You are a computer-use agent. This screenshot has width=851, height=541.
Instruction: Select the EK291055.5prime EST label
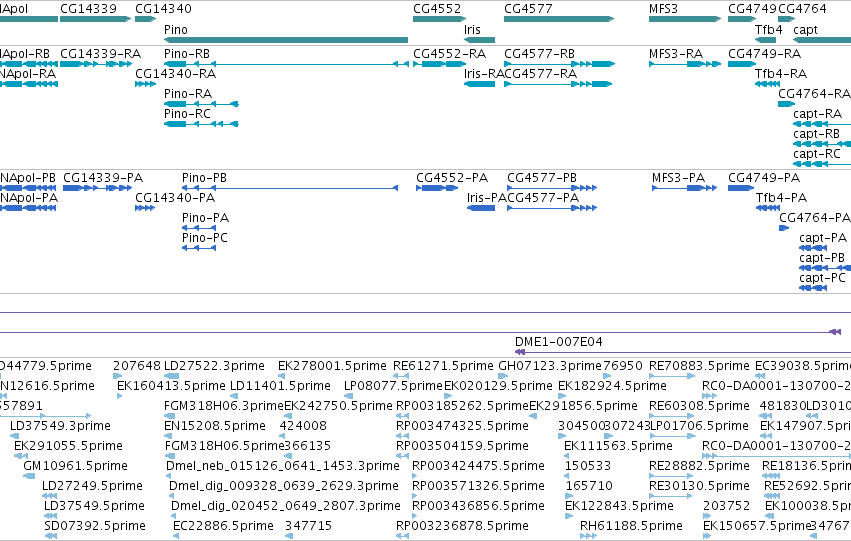68,446
